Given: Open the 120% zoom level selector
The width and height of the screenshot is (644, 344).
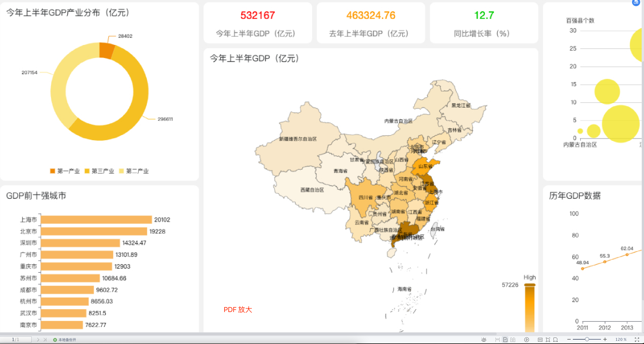Looking at the screenshot, I should [621, 339].
